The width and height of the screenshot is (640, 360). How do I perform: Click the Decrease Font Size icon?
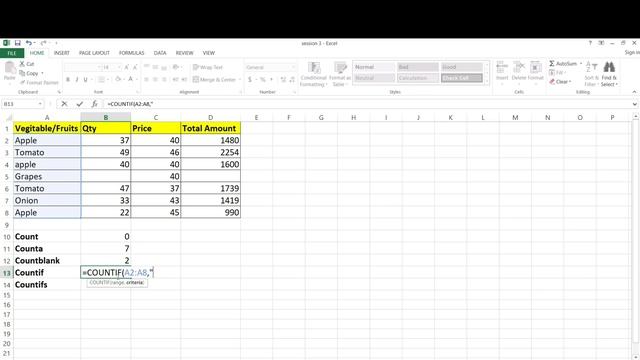point(135,67)
